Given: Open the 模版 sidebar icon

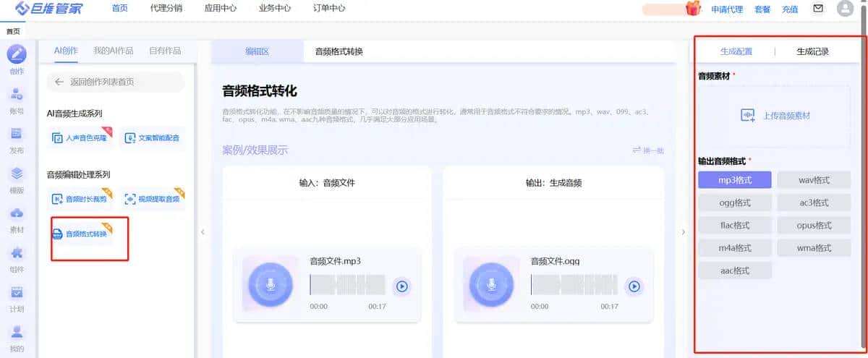Looking at the screenshot, I should tap(17, 174).
